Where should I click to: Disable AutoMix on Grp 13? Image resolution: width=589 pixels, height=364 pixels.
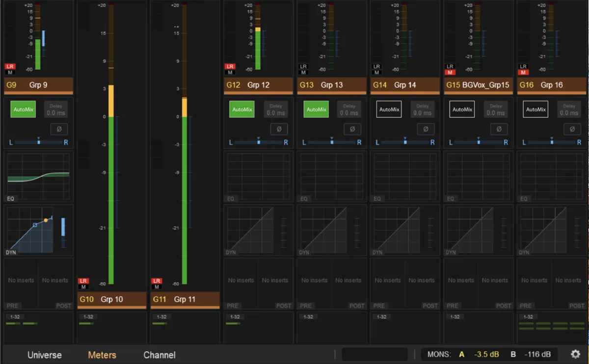coord(317,109)
